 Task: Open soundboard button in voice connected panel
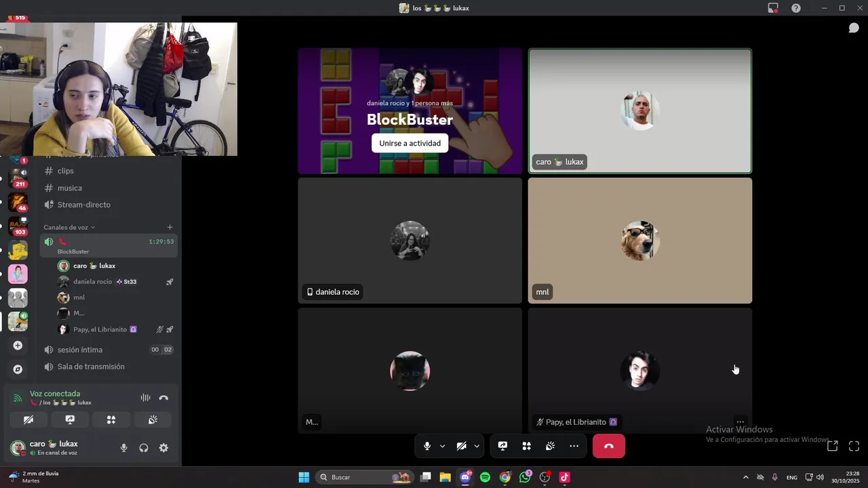[x=153, y=420]
